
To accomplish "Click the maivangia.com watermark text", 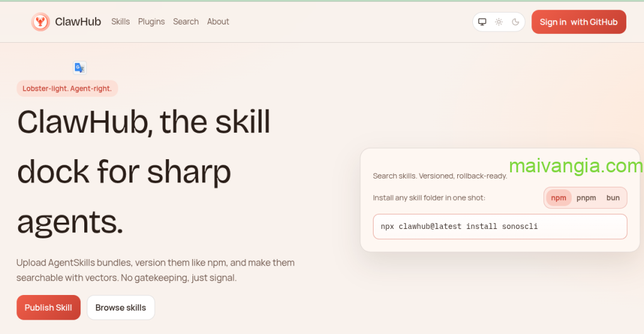I will tap(575, 166).
